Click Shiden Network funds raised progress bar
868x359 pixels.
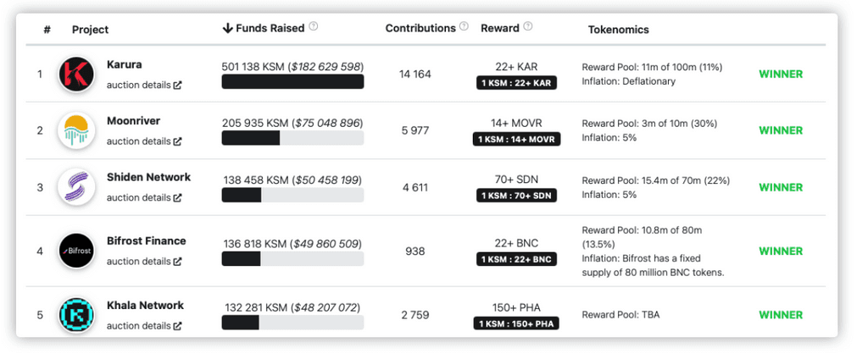[x=292, y=195]
